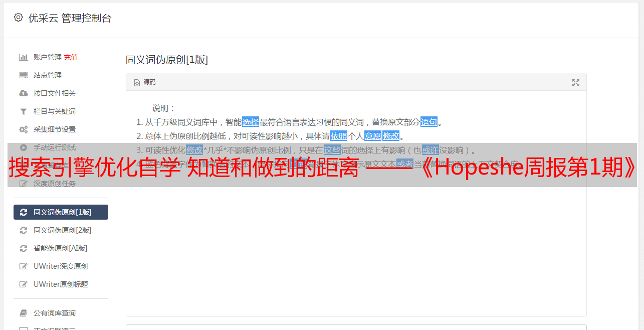The width and height of the screenshot is (644, 330).
Task: Open 账户管理 bar-chart icon
Action: (x=23, y=57)
